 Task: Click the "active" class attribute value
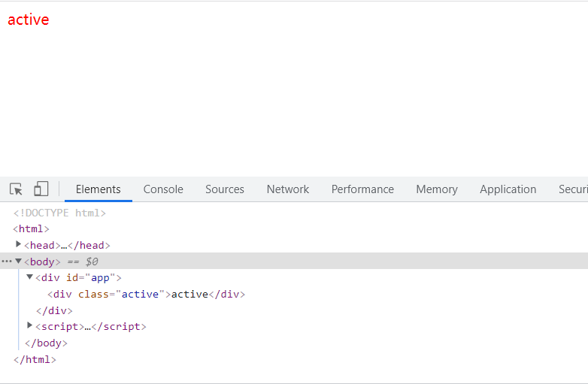coord(141,295)
